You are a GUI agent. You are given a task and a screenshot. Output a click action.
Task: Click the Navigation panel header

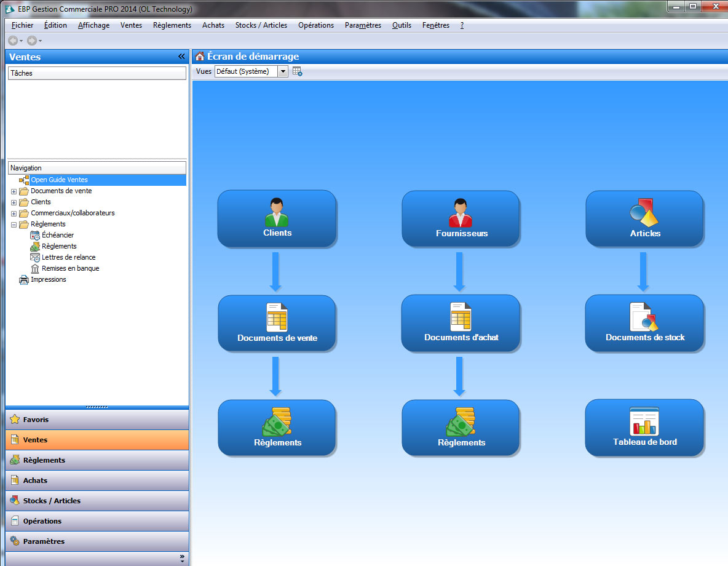tap(97, 168)
